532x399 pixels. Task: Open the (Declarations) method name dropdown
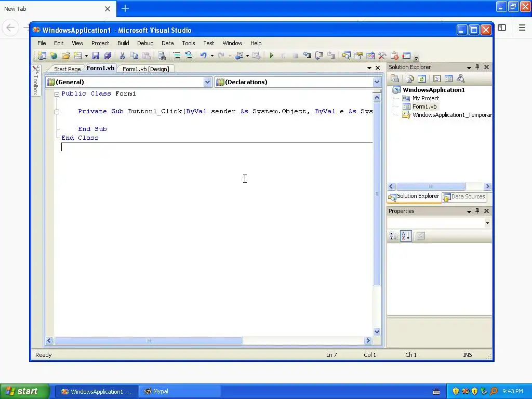pos(377,82)
